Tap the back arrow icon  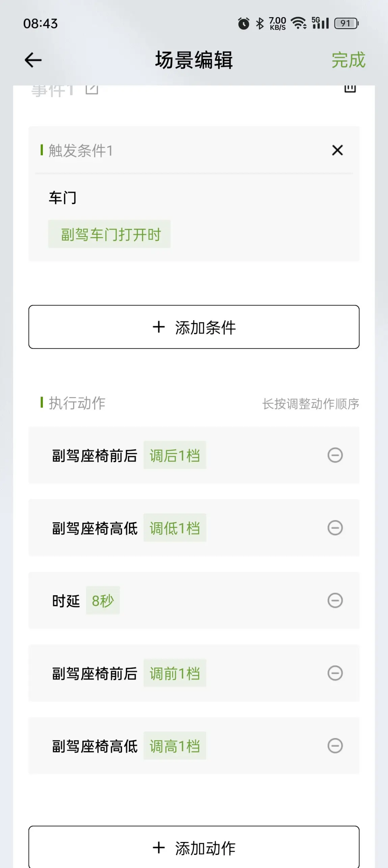(33, 60)
